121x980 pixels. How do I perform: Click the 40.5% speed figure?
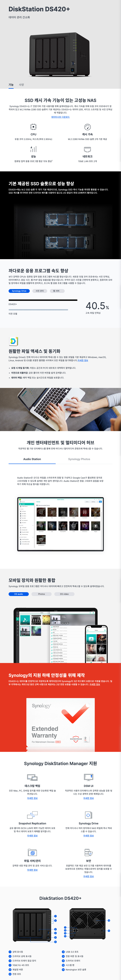[x=97, y=306]
